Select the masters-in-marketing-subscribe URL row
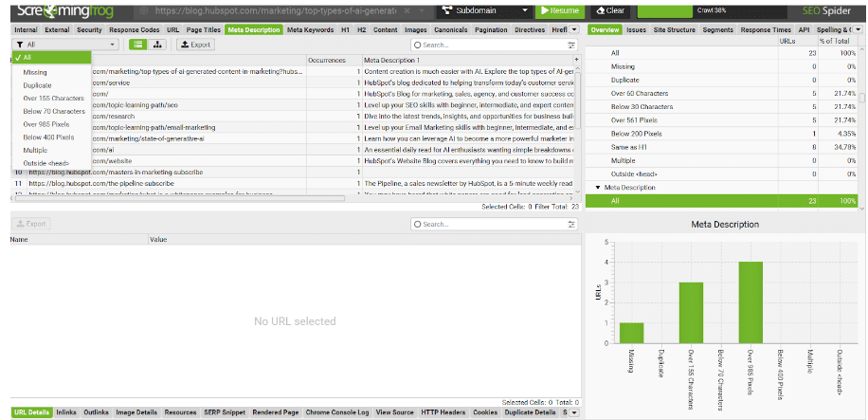 292,172
